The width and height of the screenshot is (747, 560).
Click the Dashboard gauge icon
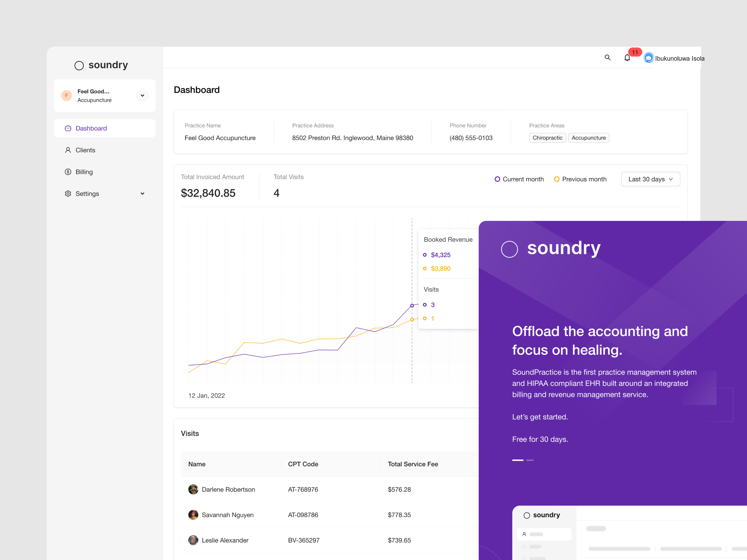click(x=68, y=128)
